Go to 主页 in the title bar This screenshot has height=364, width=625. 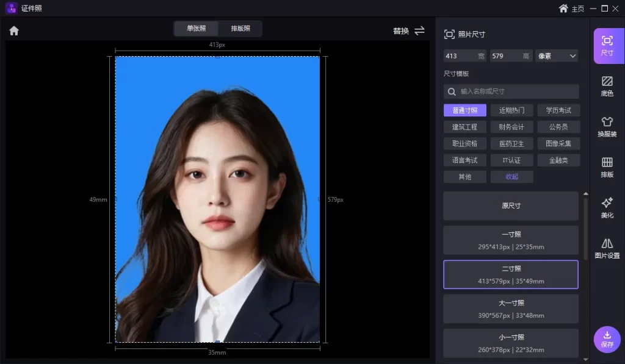tap(571, 9)
